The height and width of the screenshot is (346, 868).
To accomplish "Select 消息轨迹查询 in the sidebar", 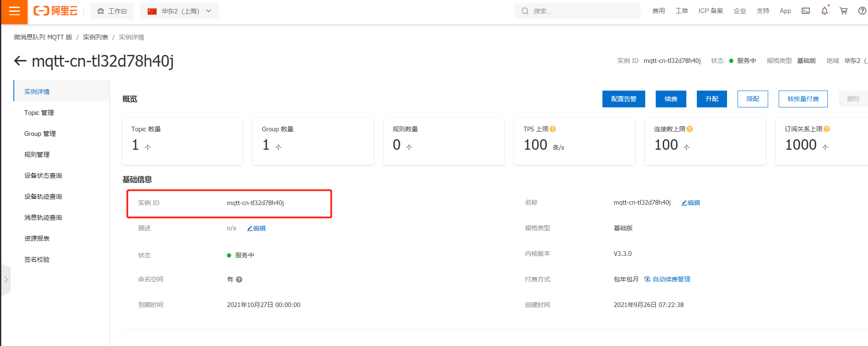I will (x=43, y=218).
